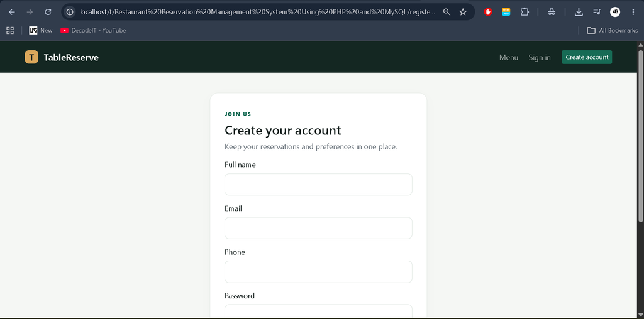Click the TableReserve brand name
644x319 pixels.
pos(71,57)
